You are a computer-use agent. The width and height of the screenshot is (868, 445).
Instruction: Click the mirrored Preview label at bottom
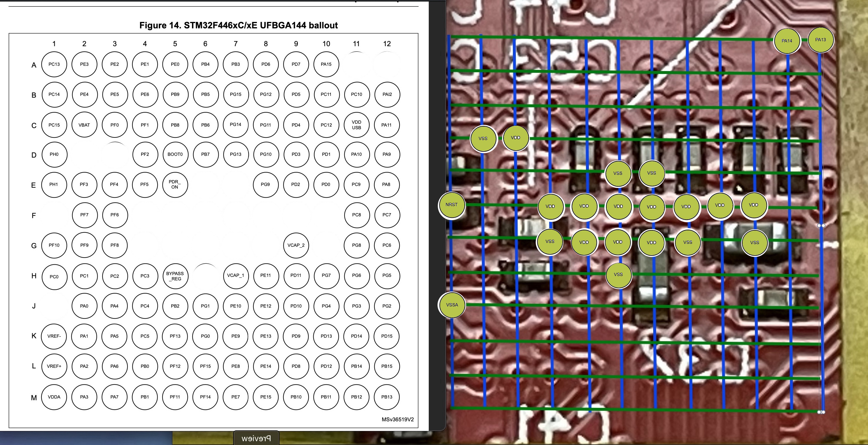point(256,438)
